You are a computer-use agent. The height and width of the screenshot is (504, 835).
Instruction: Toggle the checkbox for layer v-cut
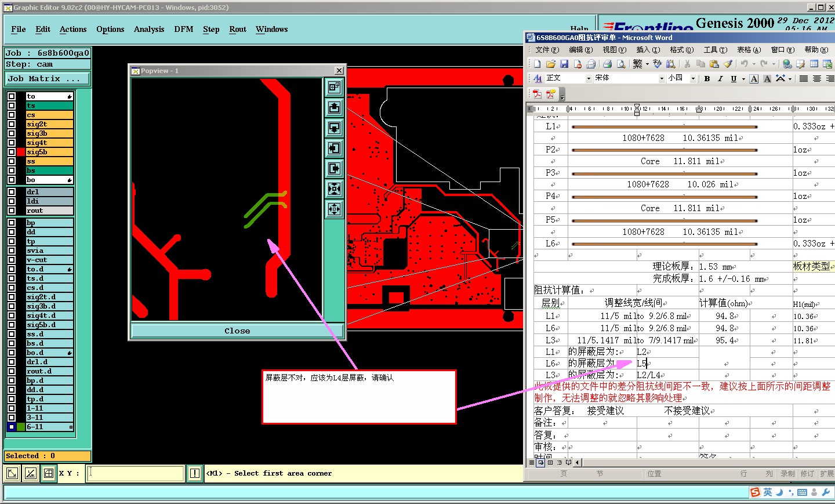12,260
